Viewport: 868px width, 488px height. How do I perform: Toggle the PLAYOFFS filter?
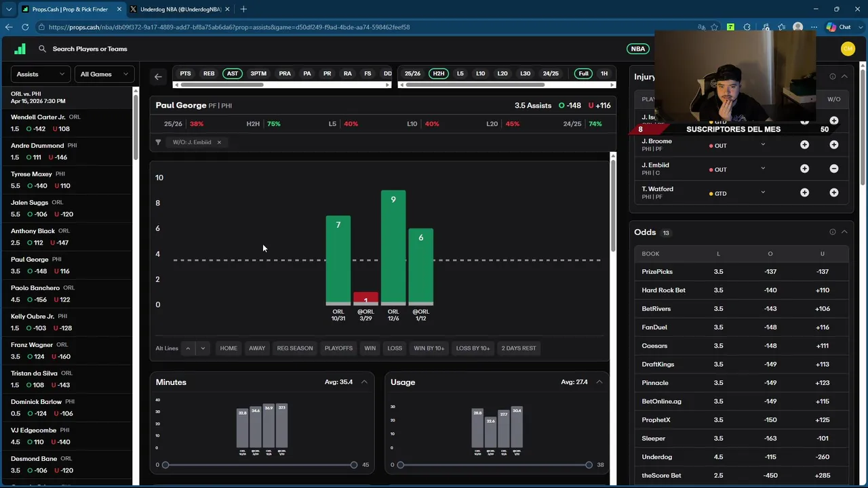click(338, 348)
